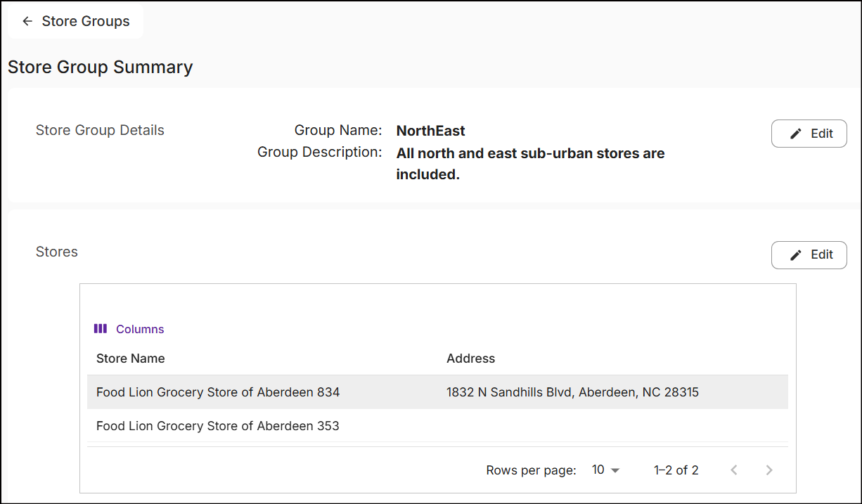Click the group description text

(x=530, y=164)
